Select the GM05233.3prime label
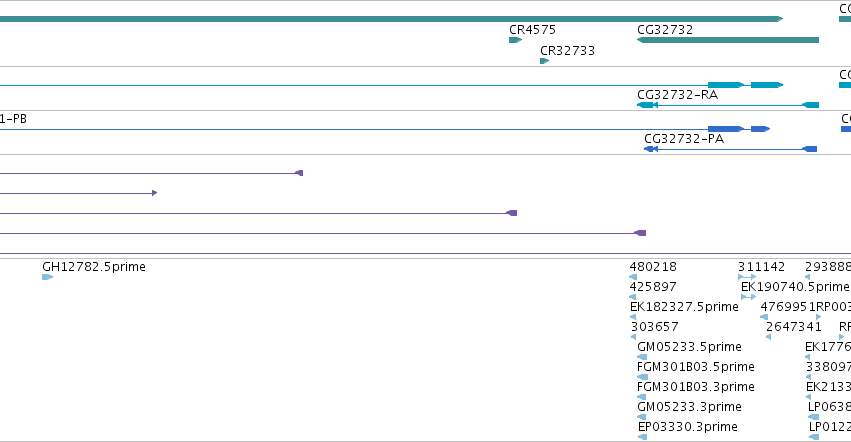The image size is (851, 442). 689,407
